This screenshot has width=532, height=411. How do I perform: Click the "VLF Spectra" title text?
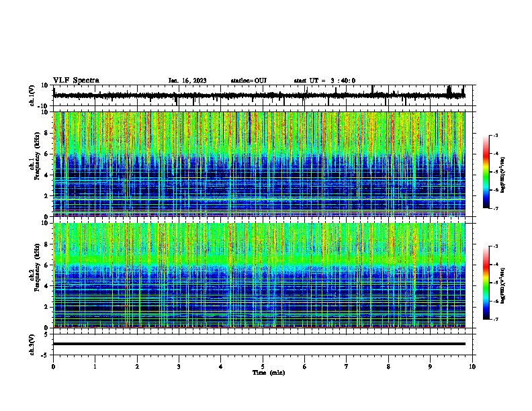[x=76, y=81]
